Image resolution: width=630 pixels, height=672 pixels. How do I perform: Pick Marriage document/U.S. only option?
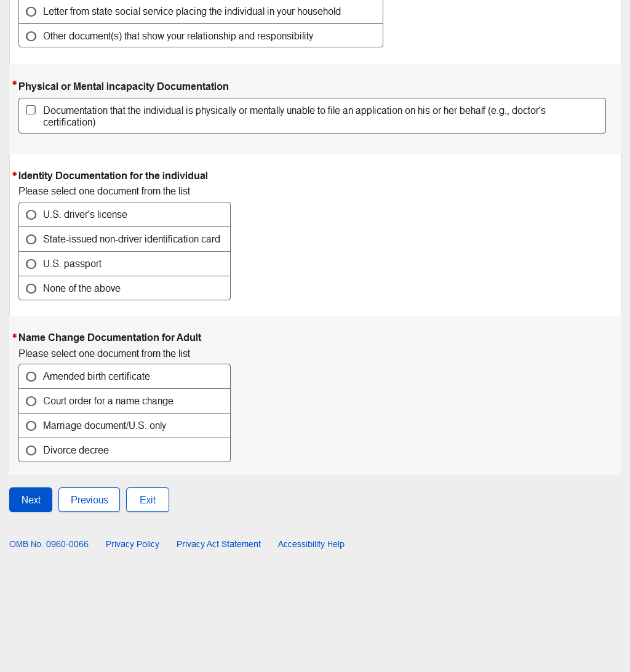point(31,426)
